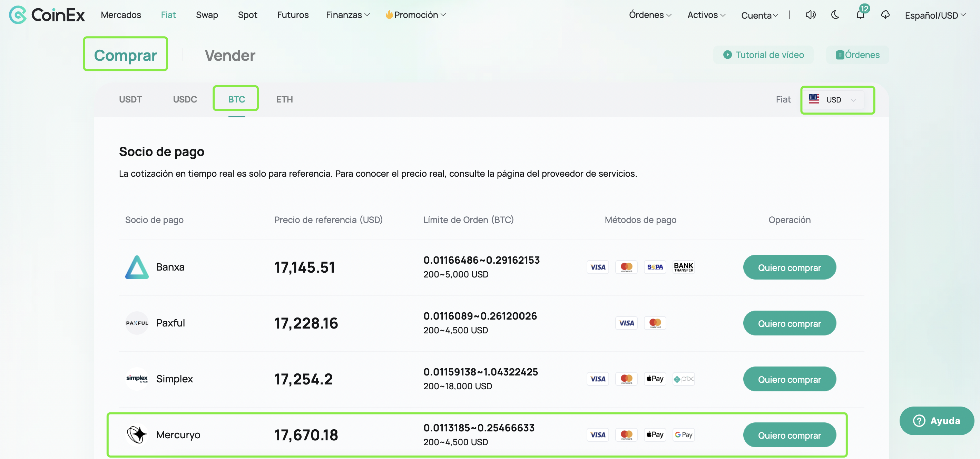980x459 pixels.
Task: Open the Cuenta dropdown
Action: (x=759, y=15)
